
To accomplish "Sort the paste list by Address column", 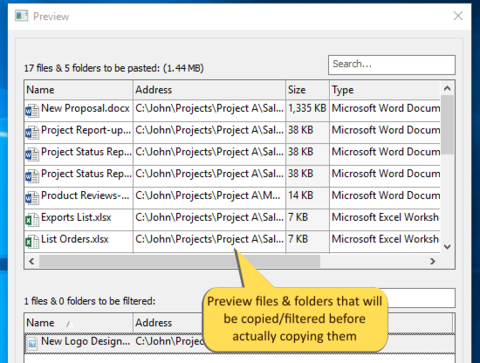I will point(209,90).
